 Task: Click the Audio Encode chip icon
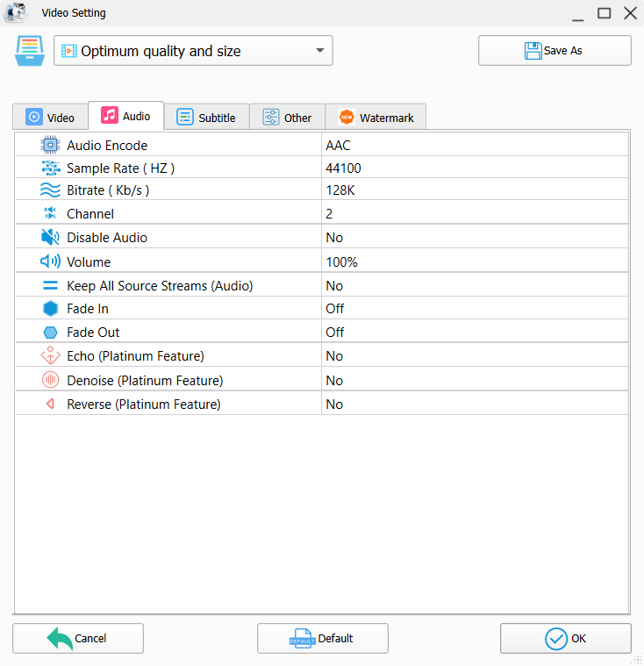[50, 146]
